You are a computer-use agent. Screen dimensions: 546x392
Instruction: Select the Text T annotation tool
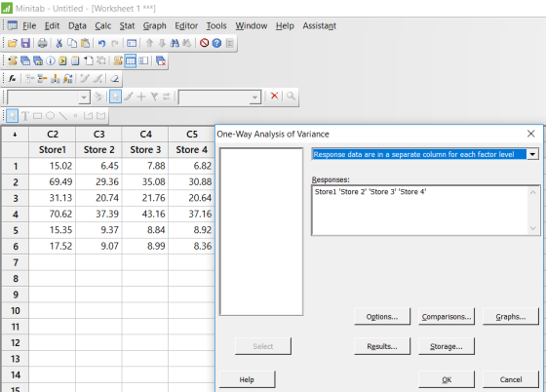pyautogui.click(x=25, y=116)
